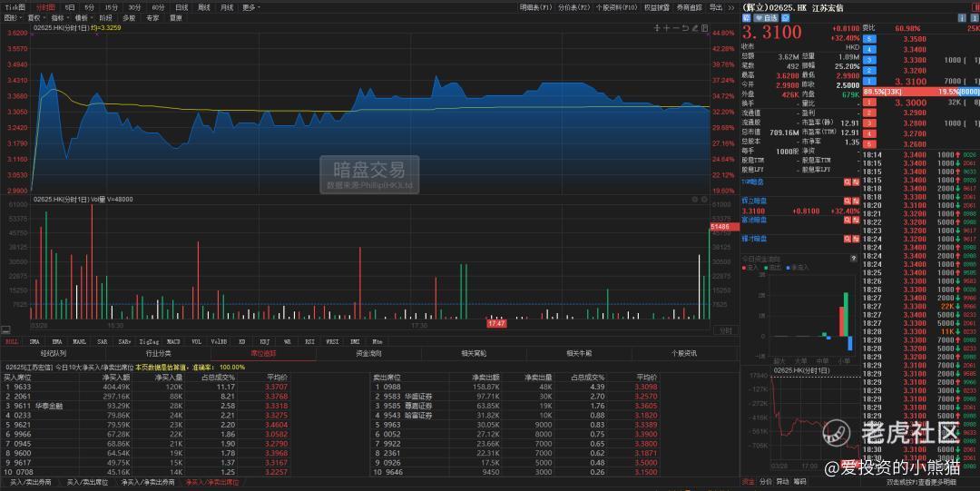Open the 图形 dropdown menu

click(x=11, y=18)
